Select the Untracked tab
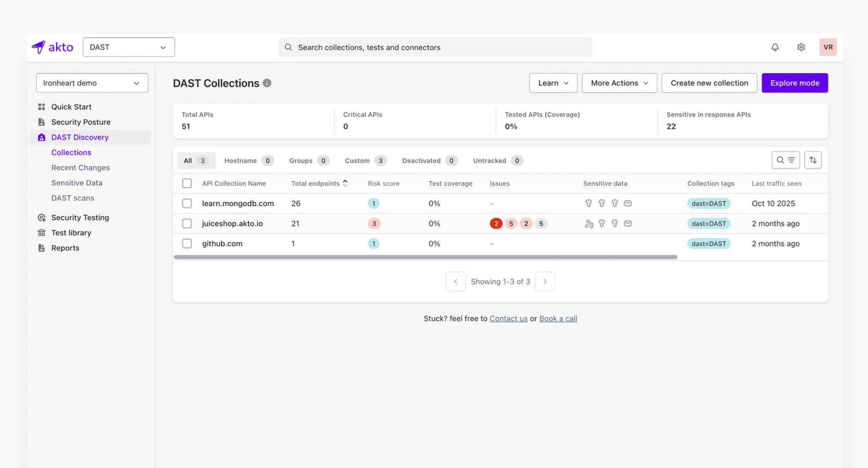This screenshot has width=868, height=468. click(498, 160)
